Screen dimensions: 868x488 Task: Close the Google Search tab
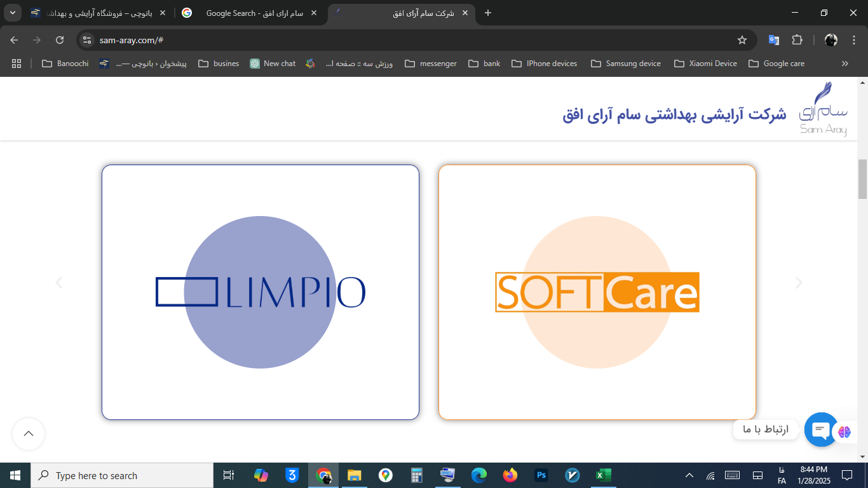pos(314,13)
